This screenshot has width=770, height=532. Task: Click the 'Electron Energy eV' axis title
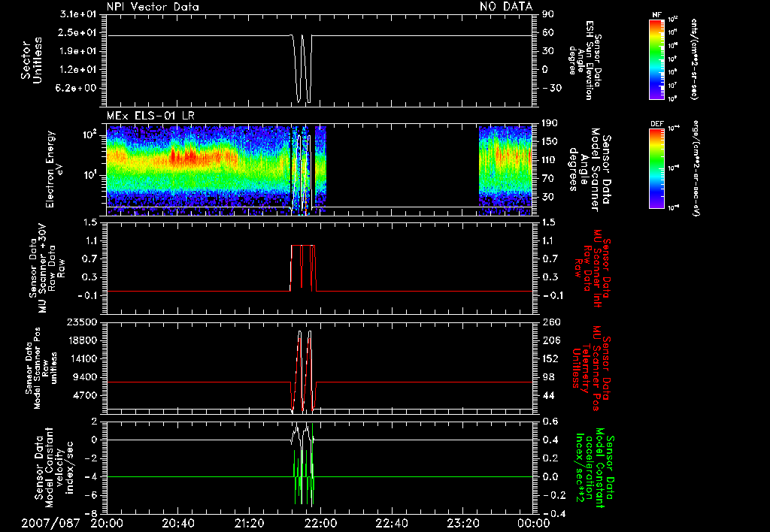56,169
